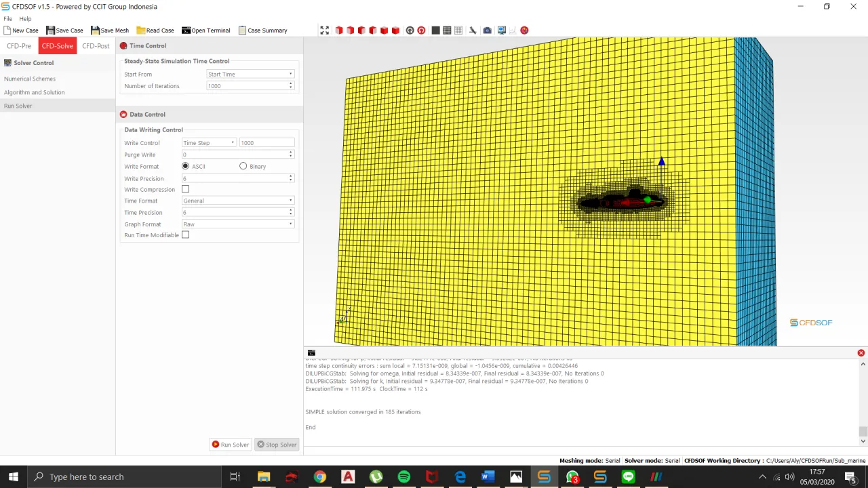868x488 pixels.
Task: Select Run Solver in the sidebar
Action: pos(58,106)
